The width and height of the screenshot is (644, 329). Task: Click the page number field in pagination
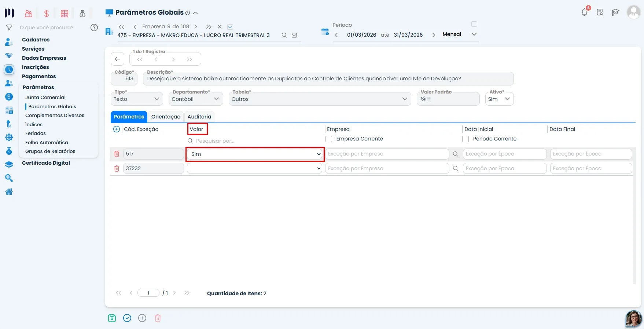click(148, 293)
